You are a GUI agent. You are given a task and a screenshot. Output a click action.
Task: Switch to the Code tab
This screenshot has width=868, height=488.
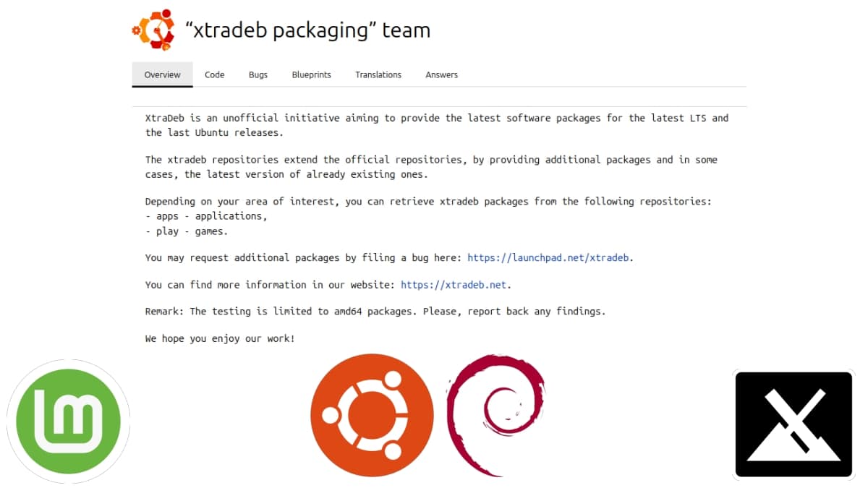tap(214, 74)
